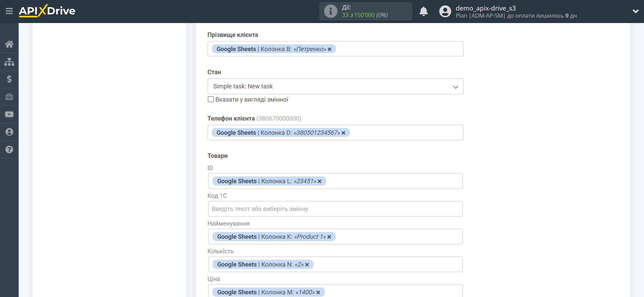Open the connections sitemap icon in sidebar
Image resolution: width=644 pixels, height=297 pixels.
pos(9,62)
